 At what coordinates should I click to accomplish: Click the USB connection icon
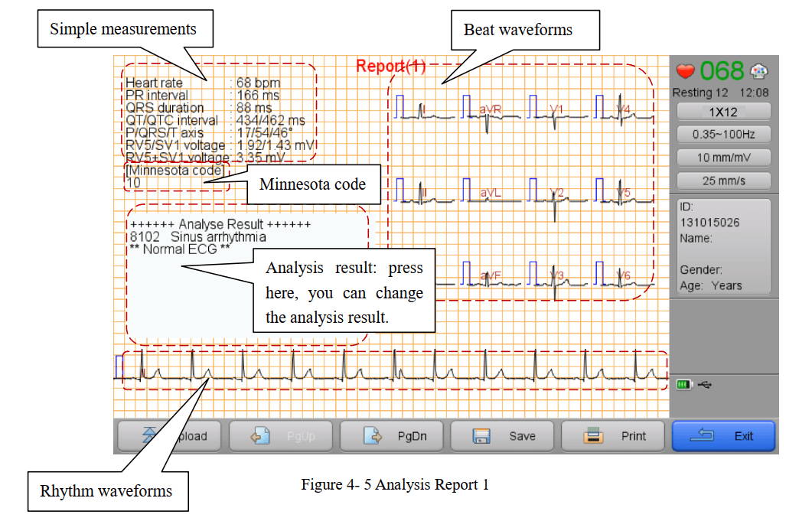pos(705,384)
